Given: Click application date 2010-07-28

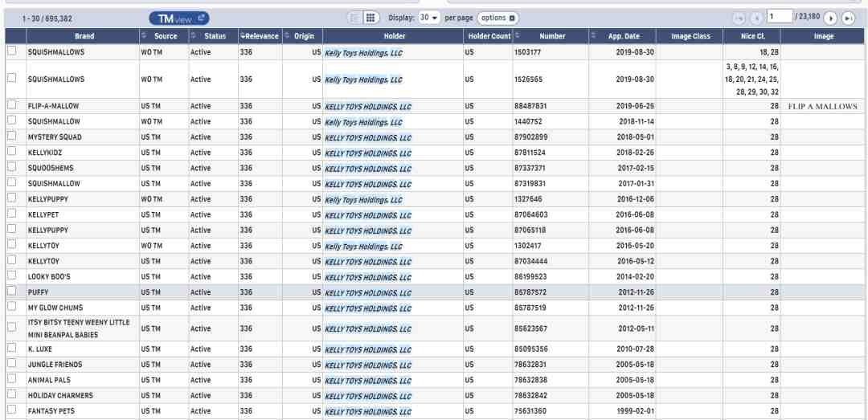Looking at the screenshot, I should click(x=636, y=349).
